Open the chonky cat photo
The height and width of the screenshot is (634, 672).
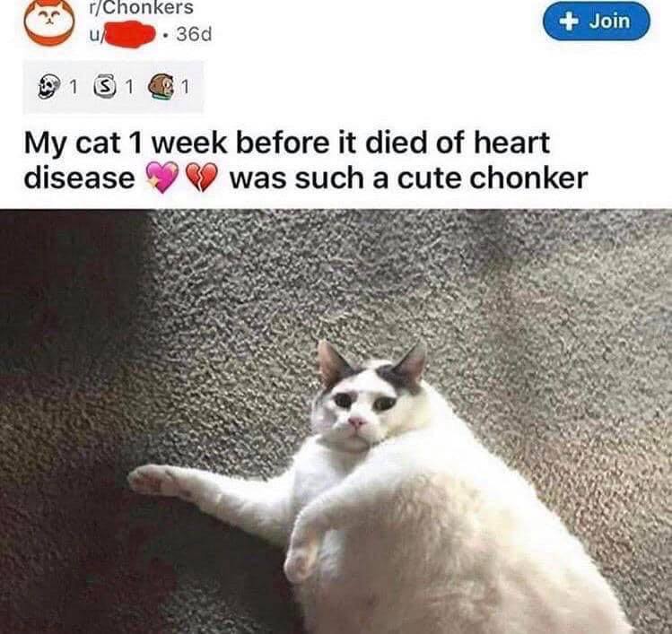coord(336,421)
